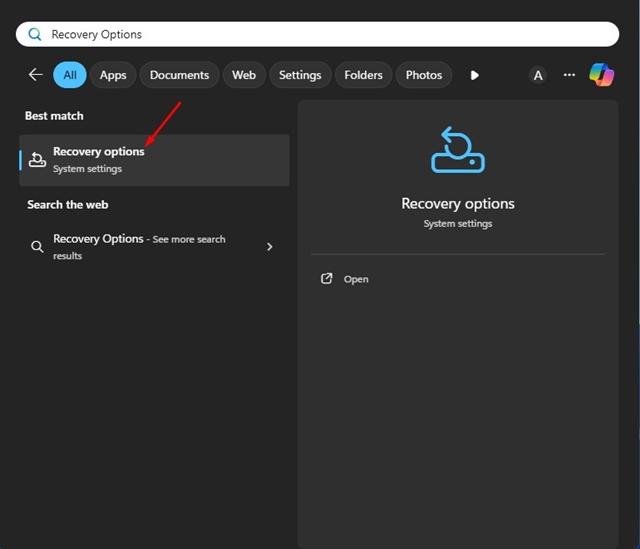640x549 pixels.
Task: Select the All filter tab
Action: 70,75
